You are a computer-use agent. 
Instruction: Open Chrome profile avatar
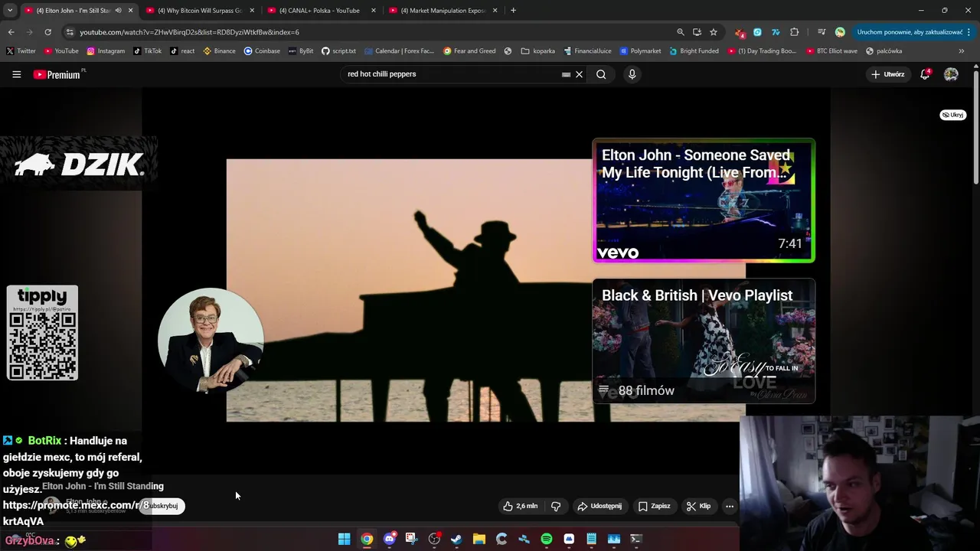840,32
